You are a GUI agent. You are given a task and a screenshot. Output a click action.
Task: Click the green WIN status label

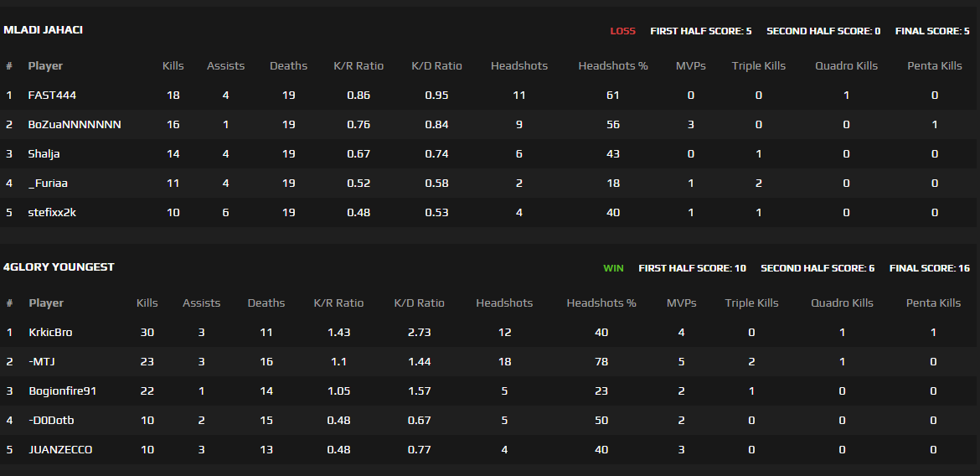pos(613,268)
